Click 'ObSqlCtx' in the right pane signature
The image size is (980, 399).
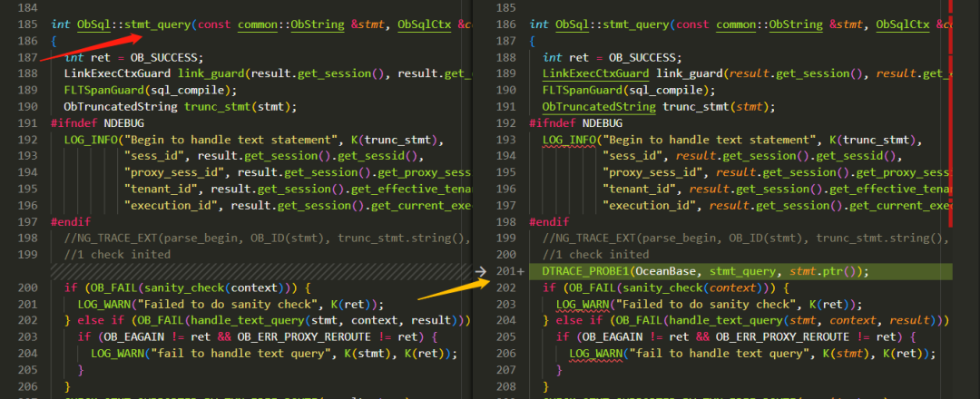pyautogui.click(x=903, y=25)
